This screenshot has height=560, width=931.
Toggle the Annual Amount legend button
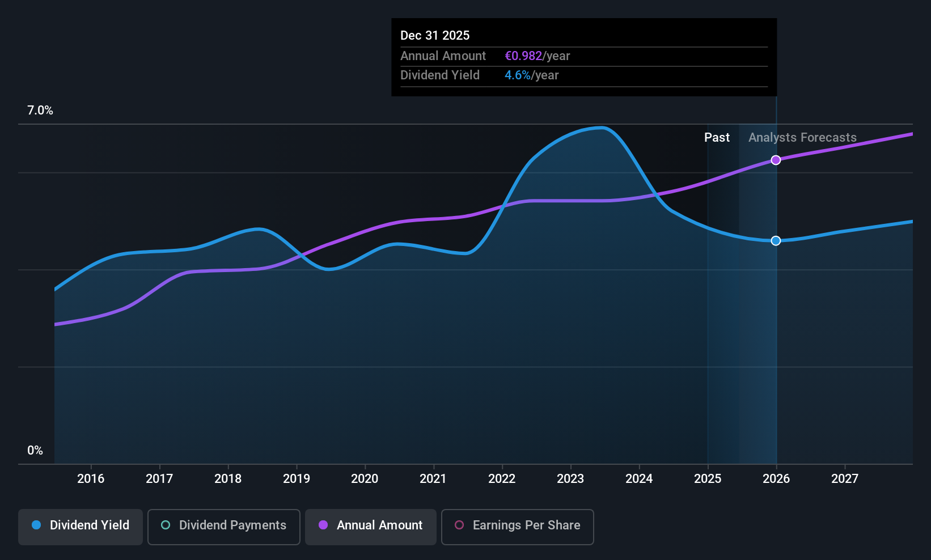coord(371,527)
